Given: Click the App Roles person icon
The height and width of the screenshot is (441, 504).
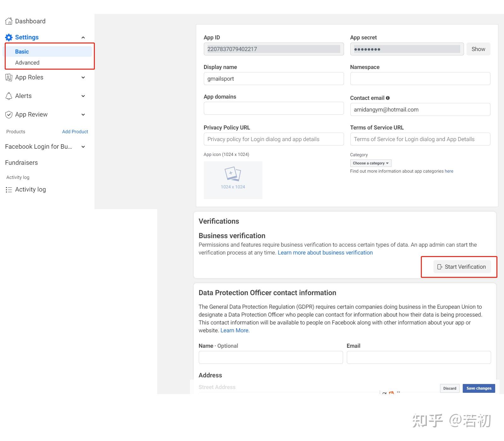Looking at the screenshot, I should [9, 77].
